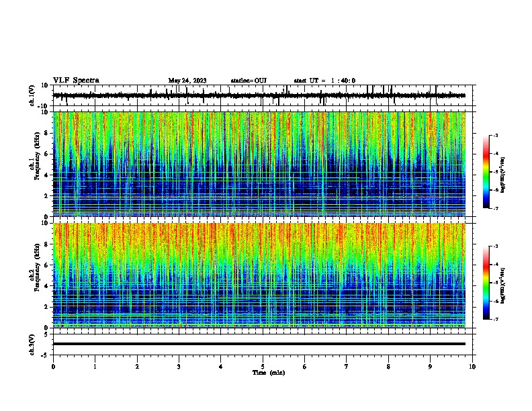
Task: Click the ch.2 spectrogram color bar
Action: tap(486, 283)
